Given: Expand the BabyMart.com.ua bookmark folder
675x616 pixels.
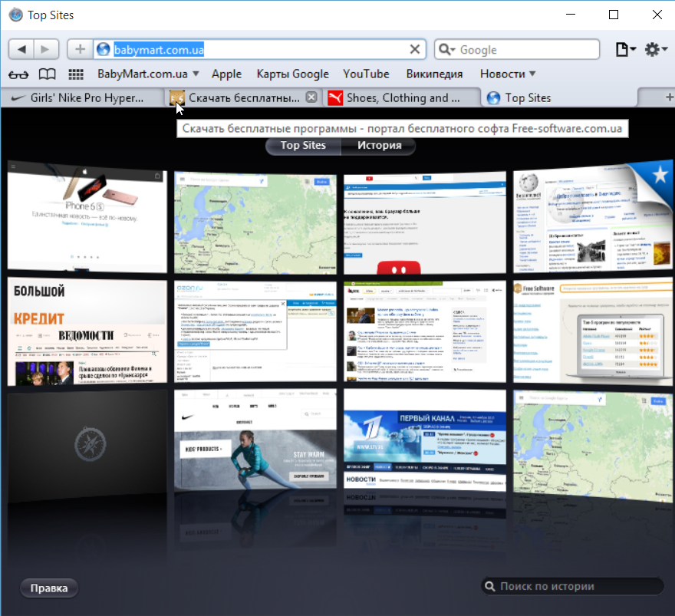Looking at the screenshot, I should click(147, 74).
